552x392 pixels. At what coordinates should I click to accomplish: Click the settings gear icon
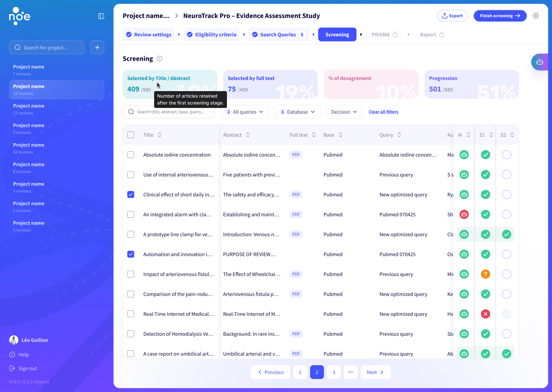(x=536, y=16)
